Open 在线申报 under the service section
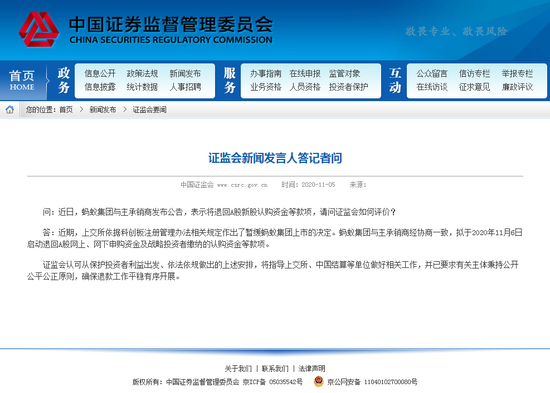The width and height of the screenshot is (550, 393). [x=305, y=74]
